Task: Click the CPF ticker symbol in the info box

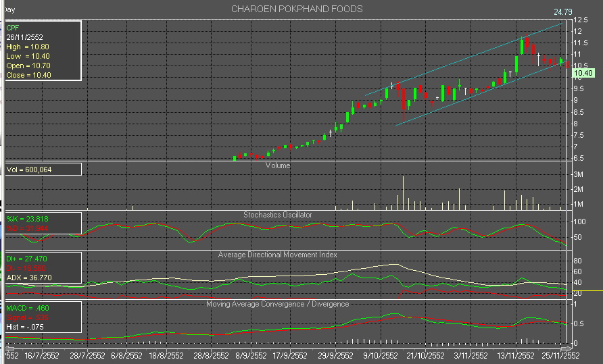Action: [13, 28]
